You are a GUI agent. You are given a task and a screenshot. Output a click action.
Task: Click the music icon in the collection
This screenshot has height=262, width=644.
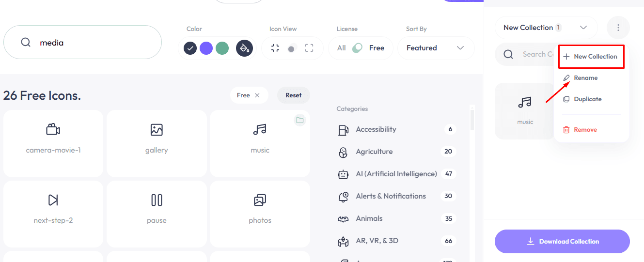(x=525, y=102)
